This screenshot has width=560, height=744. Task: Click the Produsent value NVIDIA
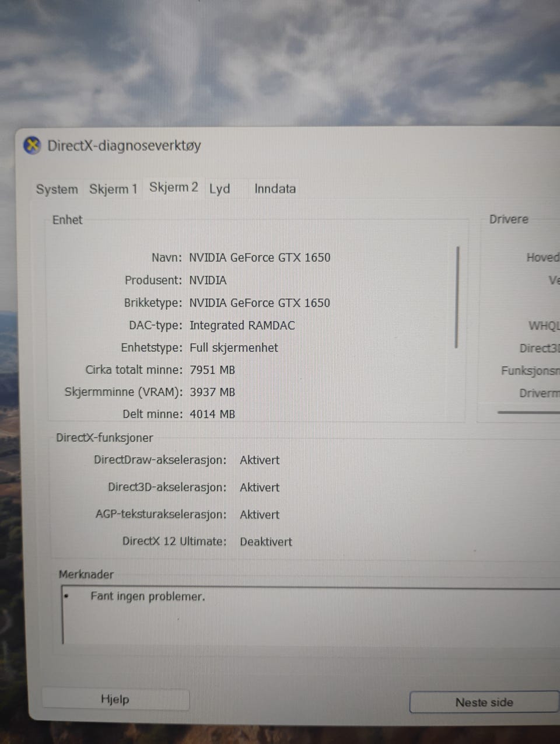[208, 280]
